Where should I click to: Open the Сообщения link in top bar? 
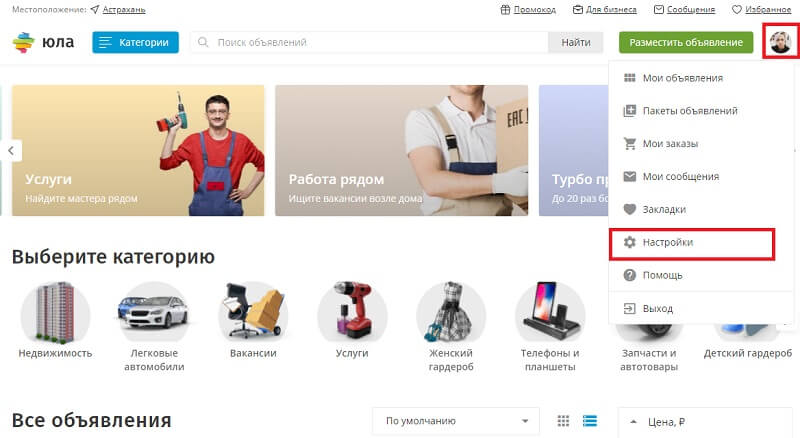coord(691,10)
